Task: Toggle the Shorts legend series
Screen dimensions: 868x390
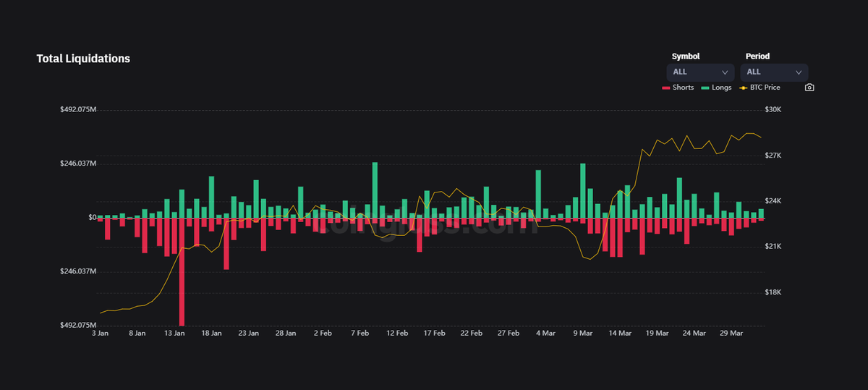Action: point(678,88)
